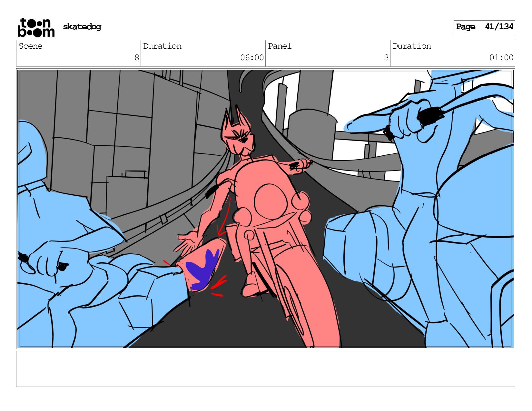Click the scene number '8'
Screen dimensions: 532x411
(x=137, y=58)
